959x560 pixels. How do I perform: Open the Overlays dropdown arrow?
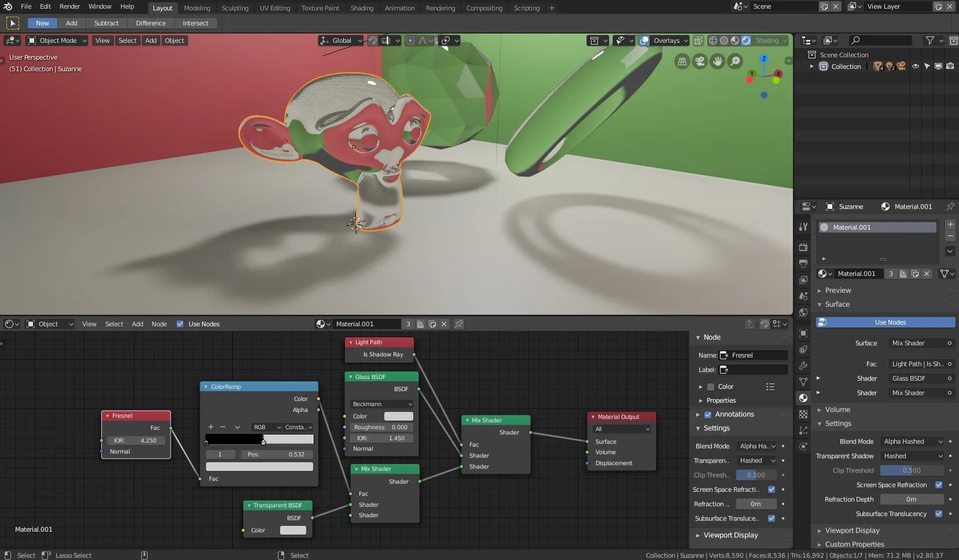[x=686, y=40]
